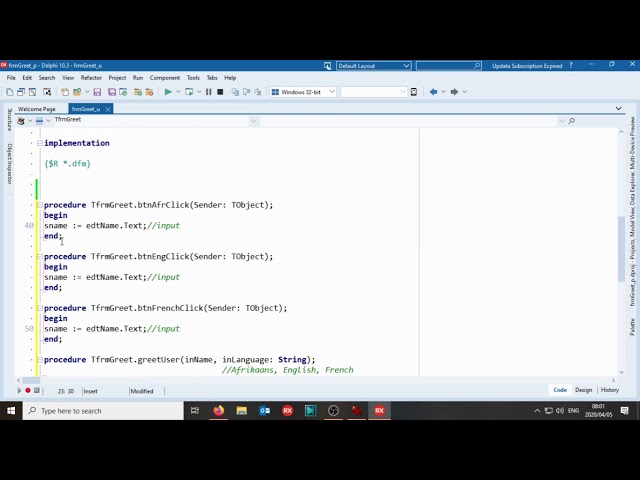Click the IDE search input field
Screen dimensions: 640x480
(x=448, y=66)
